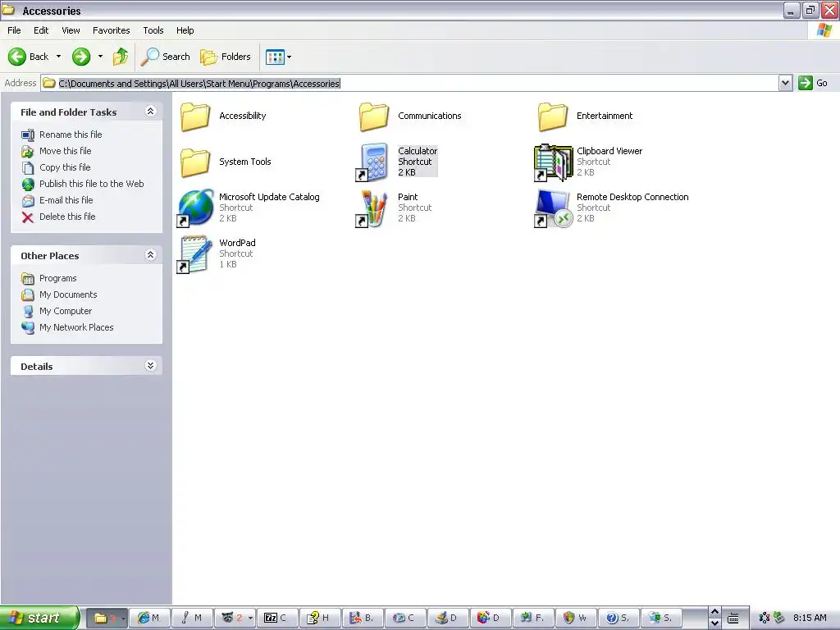Select the Remote Desktop Connection icon
Viewport: 840px width, 630px height.
pyautogui.click(x=553, y=208)
